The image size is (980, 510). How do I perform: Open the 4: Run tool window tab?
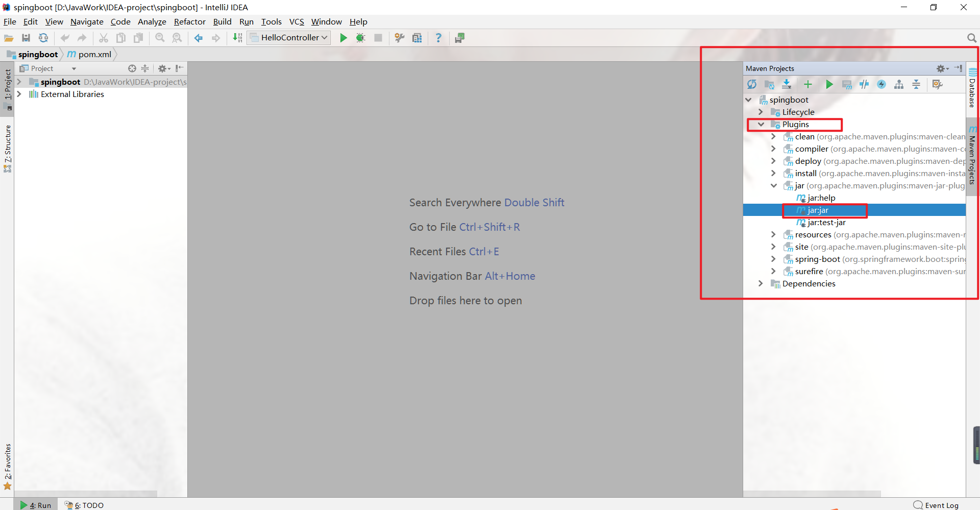36,505
